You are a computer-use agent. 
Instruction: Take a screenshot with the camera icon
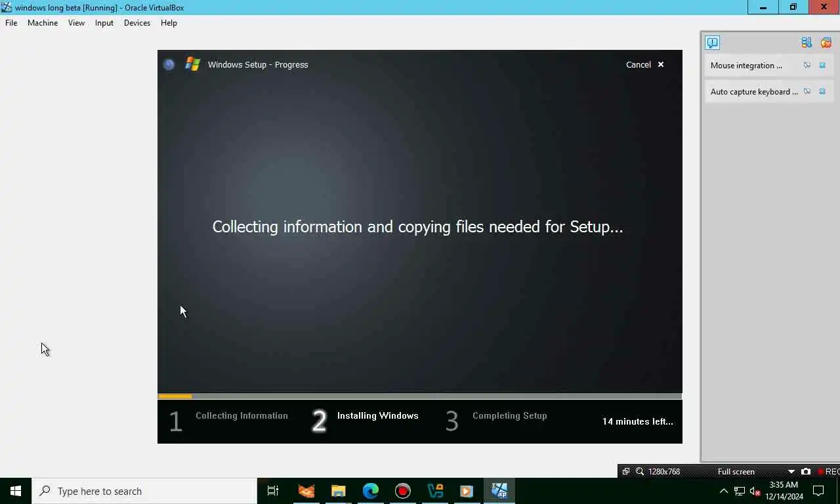coord(806,471)
